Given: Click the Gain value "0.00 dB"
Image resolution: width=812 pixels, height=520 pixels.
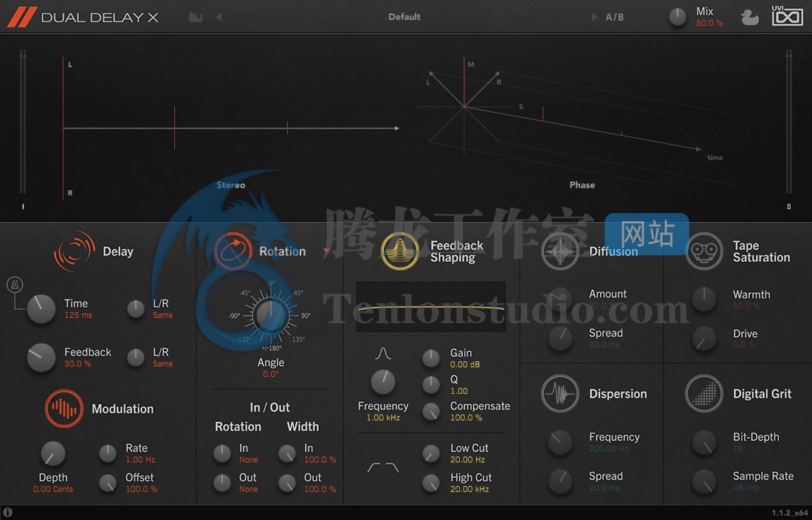Looking at the screenshot, I should click(x=465, y=364).
